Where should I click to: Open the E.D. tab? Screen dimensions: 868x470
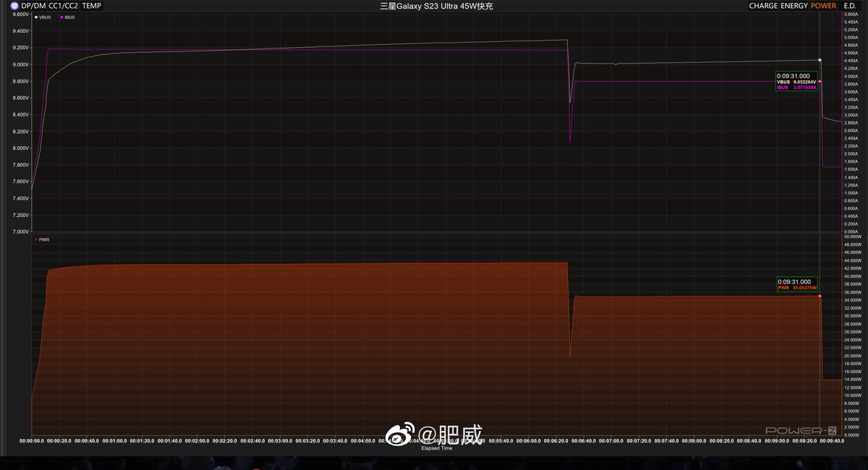coord(850,6)
